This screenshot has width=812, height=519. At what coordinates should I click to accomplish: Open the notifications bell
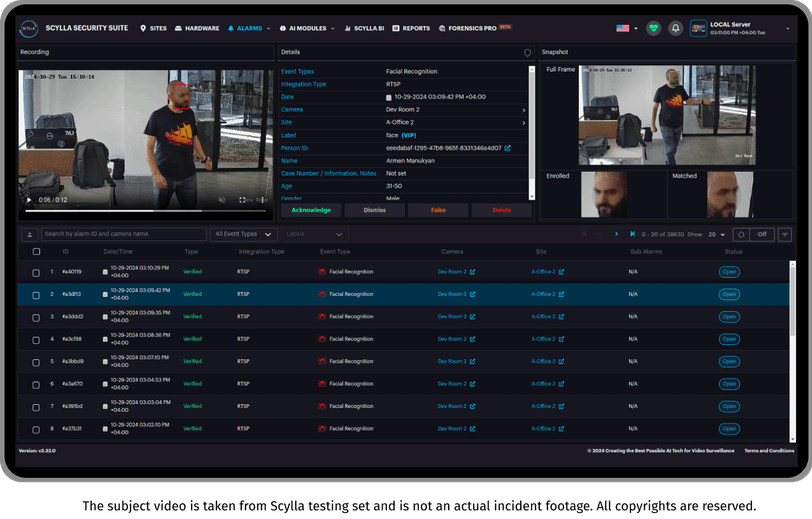[675, 28]
